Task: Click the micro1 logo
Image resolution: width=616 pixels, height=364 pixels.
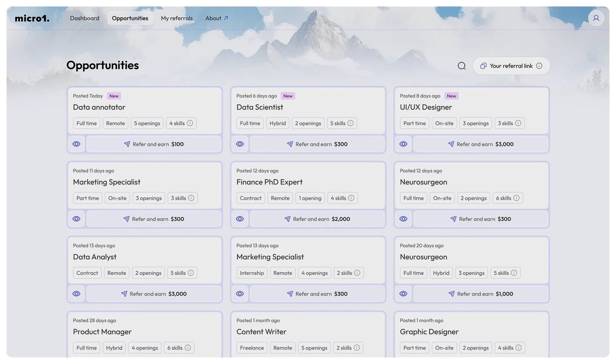Action: tap(32, 18)
